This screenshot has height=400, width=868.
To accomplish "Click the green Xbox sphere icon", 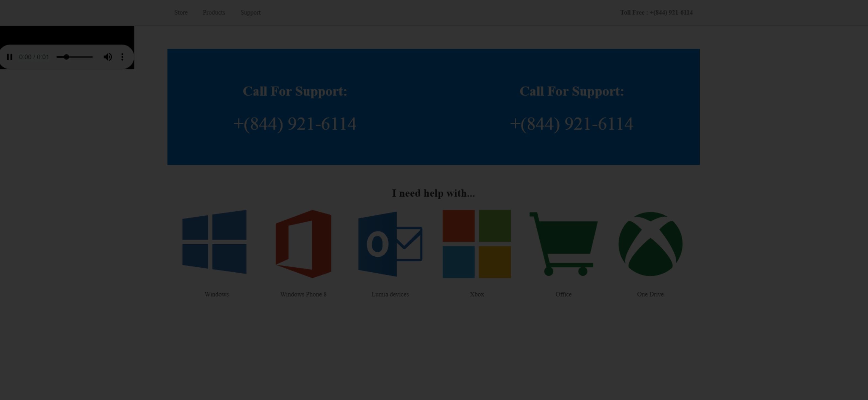I will click(650, 244).
